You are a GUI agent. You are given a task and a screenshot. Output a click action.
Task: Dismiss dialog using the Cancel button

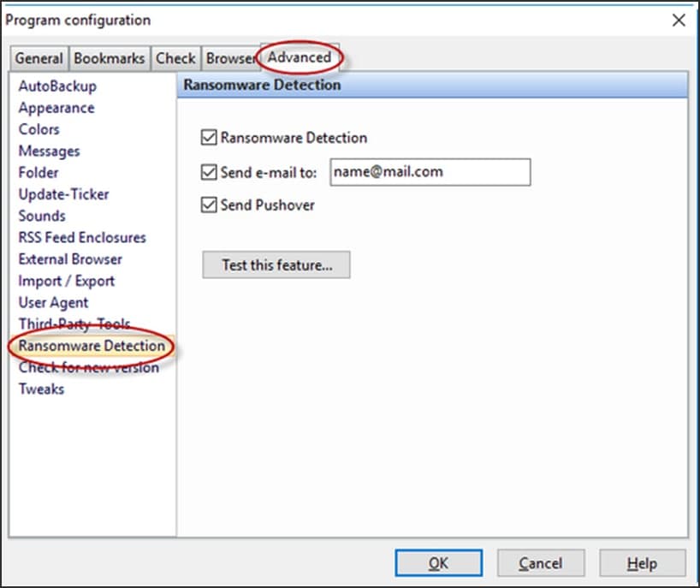[541, 563]
